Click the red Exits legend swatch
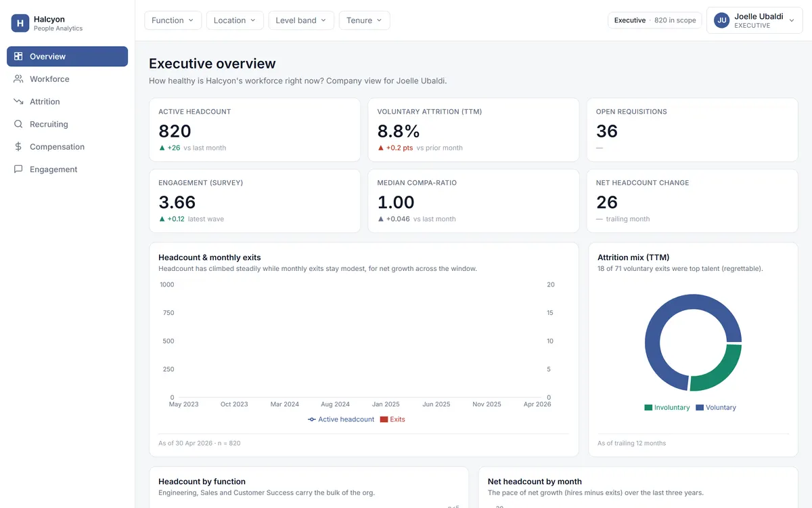Screen dimensions: 812x508 (384, 419)
